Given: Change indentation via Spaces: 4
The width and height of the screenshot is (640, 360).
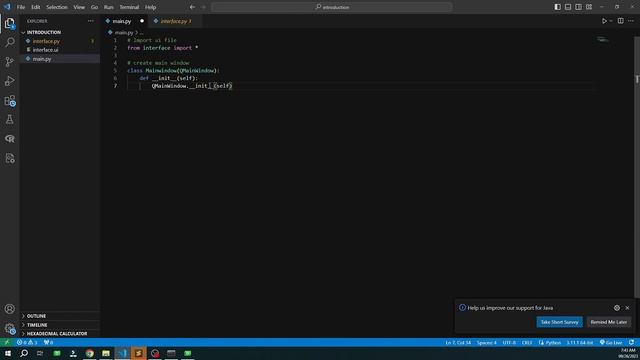Looking at the screenshot, I should tap(487, 342).
